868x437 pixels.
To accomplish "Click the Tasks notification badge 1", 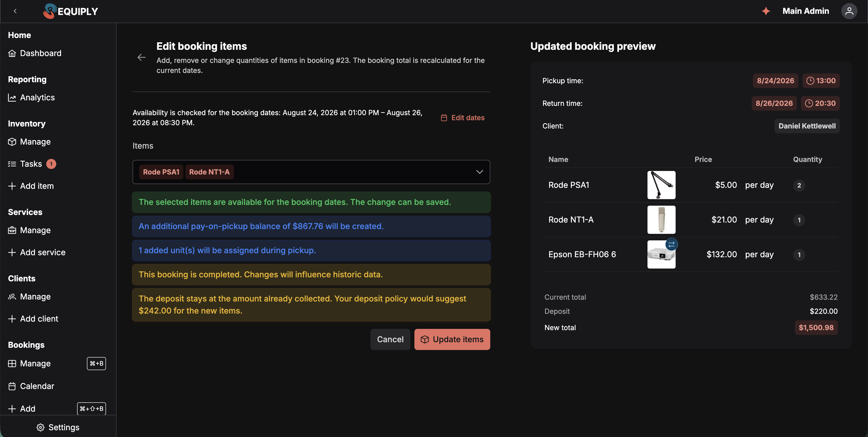I will (x=51, y=164).
